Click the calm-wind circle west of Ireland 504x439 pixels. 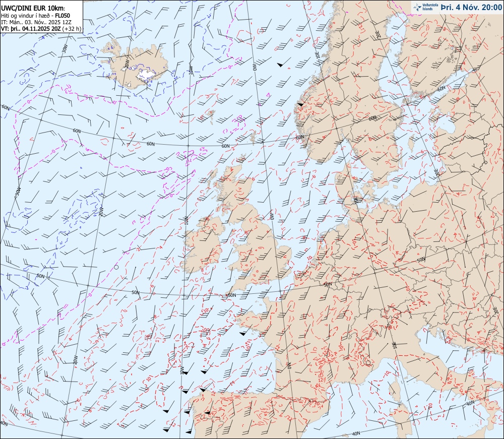[116, 267]
